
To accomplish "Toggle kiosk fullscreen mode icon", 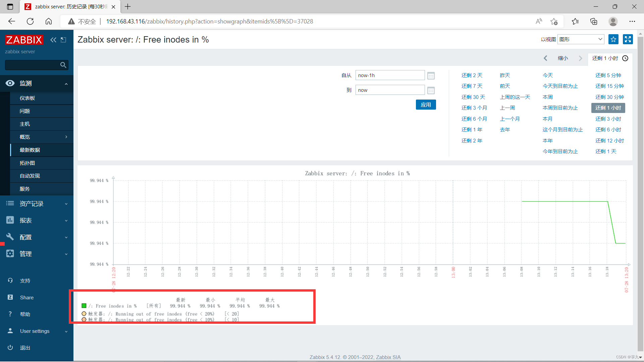I will tap(628, 39).
